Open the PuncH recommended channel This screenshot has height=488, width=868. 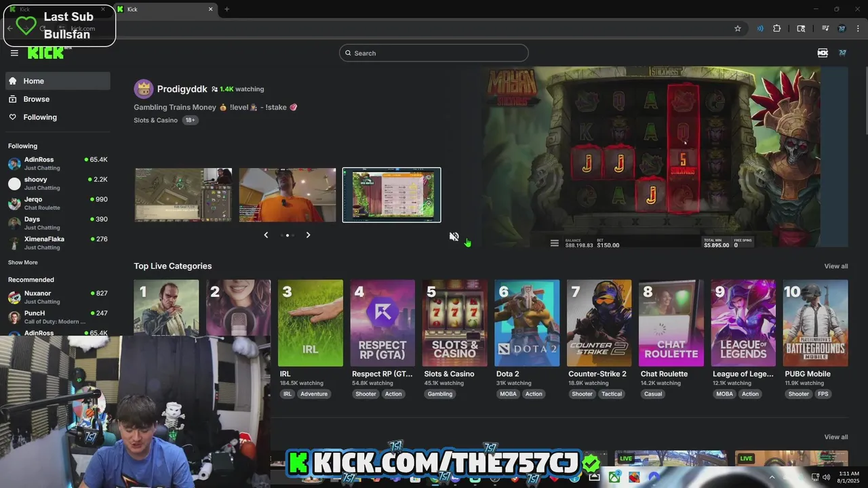click(58, 317)
